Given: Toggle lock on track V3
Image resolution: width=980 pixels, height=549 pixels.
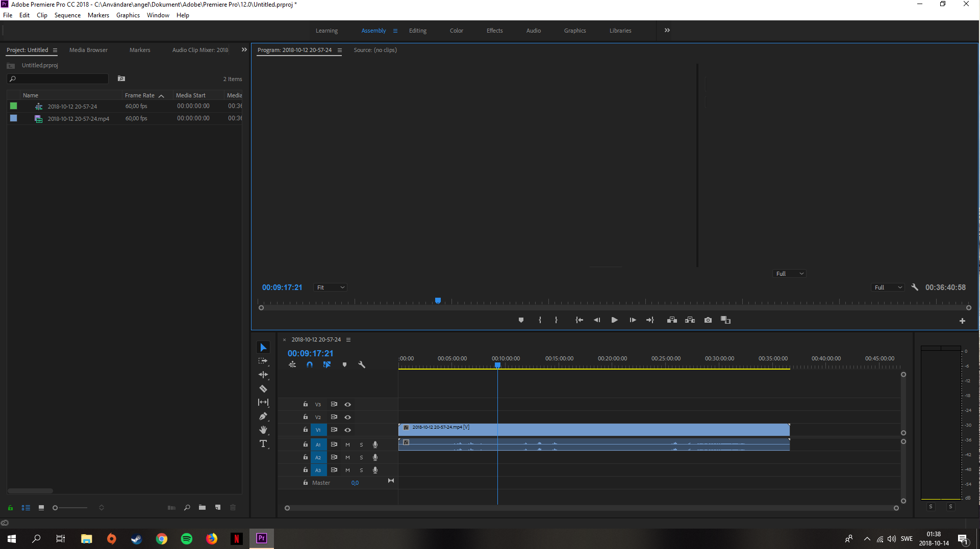Looking at the screenshot, I should click(306, 404).
